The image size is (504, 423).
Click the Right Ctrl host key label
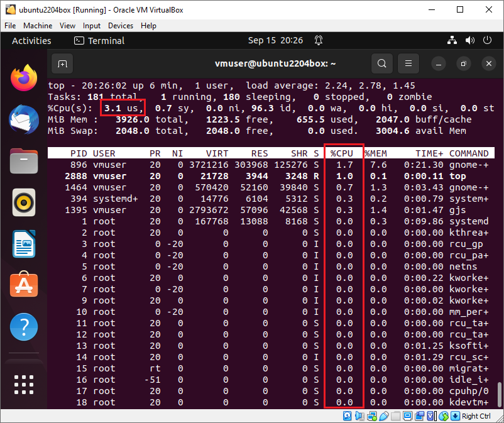476,416
